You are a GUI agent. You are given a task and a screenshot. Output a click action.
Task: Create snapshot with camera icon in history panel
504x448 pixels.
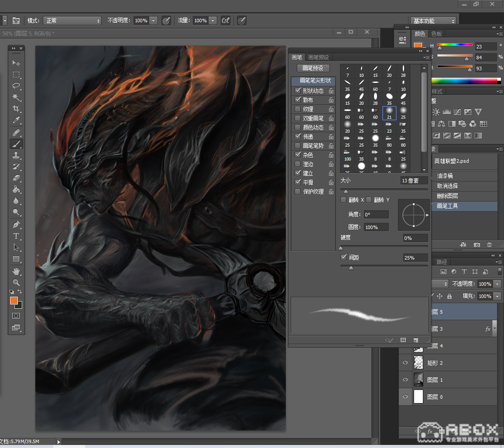[x=477, y=245]
